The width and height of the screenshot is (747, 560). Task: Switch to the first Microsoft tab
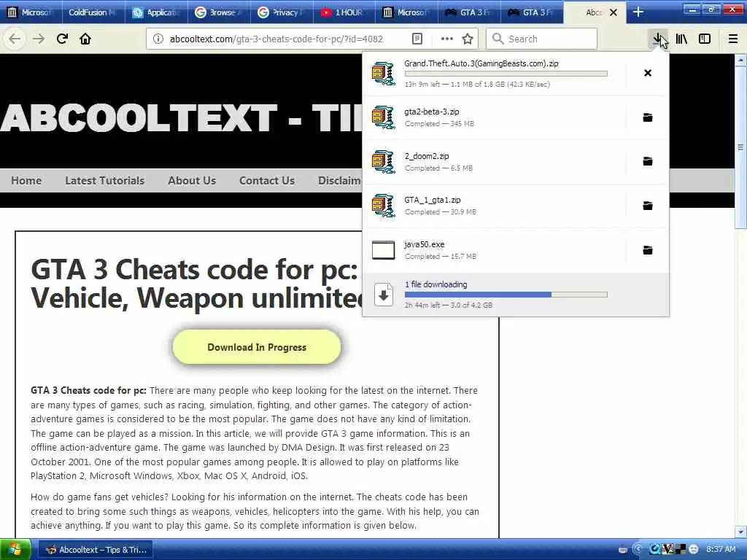(30, 12)
